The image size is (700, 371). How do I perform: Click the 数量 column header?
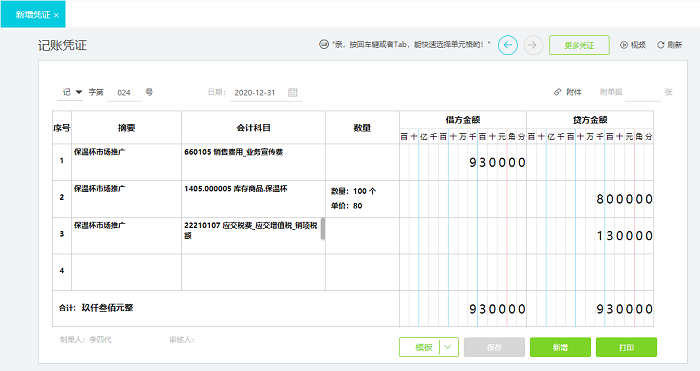[362, 128]
